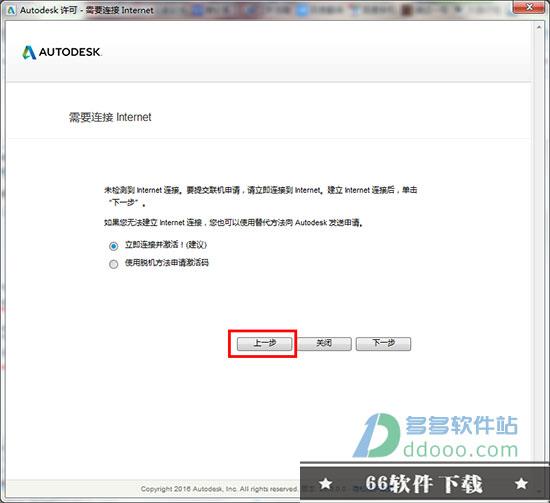The height and width of the screenshot is (503, 550).
Task: Click the AUTODESK wordmark text
Action: coord(70,52)
